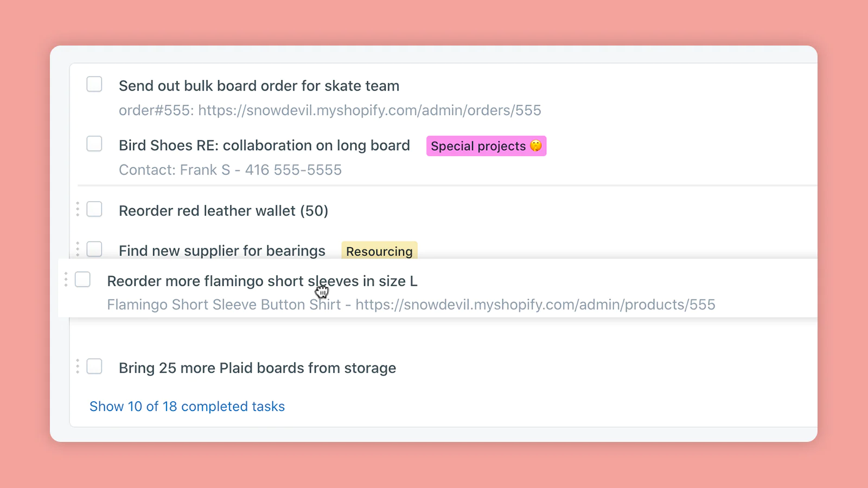Open Send out bulk board order task title
868x488 pixels.
pyautogui.click(x=259, y=86)
